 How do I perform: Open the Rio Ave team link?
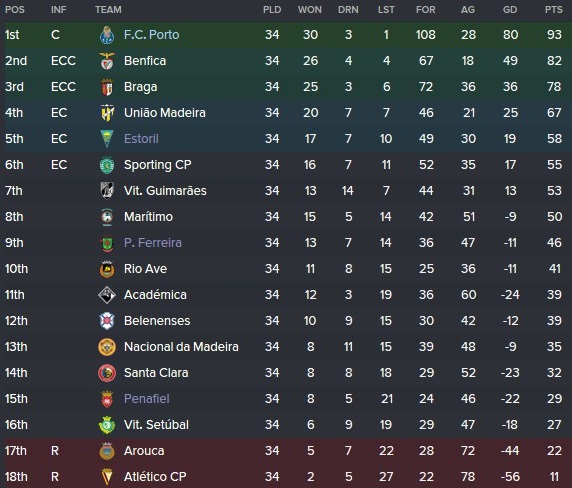tap(145, 269)
